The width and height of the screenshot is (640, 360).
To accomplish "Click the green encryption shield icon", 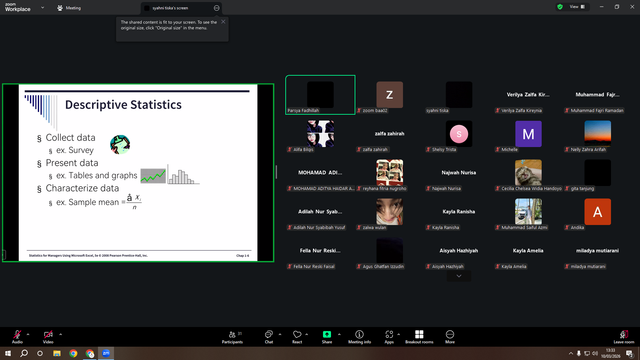I will pyautogui.click(x=560, y=7).
